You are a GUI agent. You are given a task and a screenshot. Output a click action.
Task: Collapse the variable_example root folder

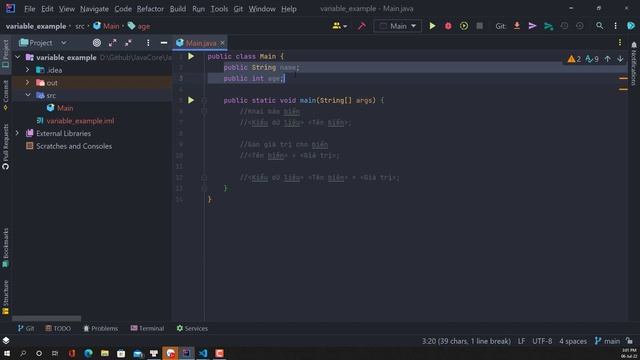pos(18,58)
